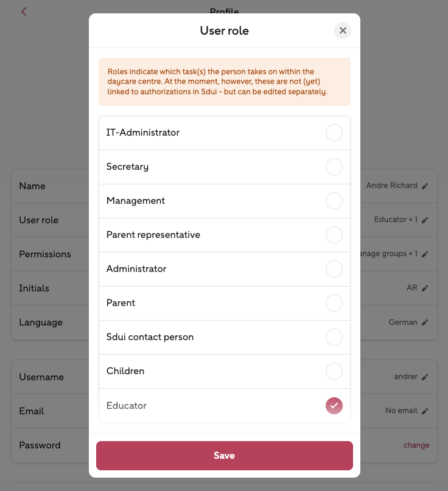Pick the Parent role option
Screen dimensions: 448x491
click(x=224, y=303)
